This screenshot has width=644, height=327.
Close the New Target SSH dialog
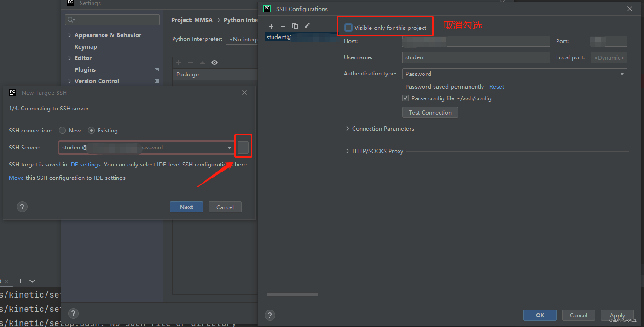click(244, 92)
